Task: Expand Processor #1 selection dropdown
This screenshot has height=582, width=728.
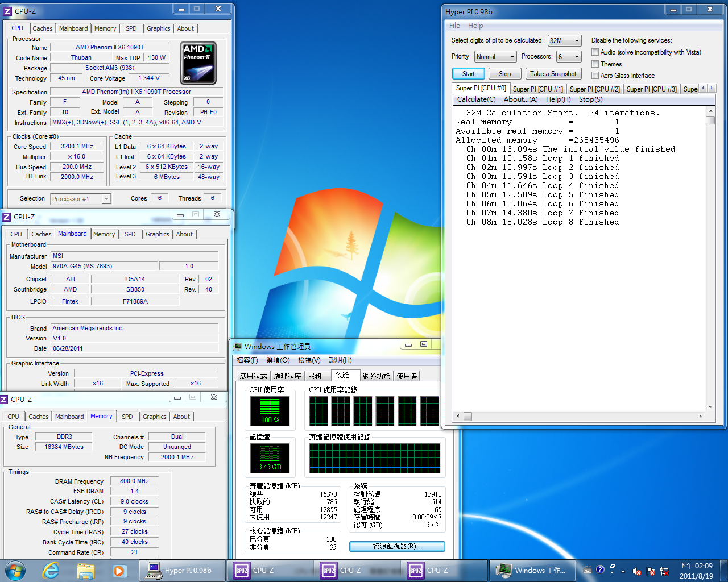Action: point(81,199)
